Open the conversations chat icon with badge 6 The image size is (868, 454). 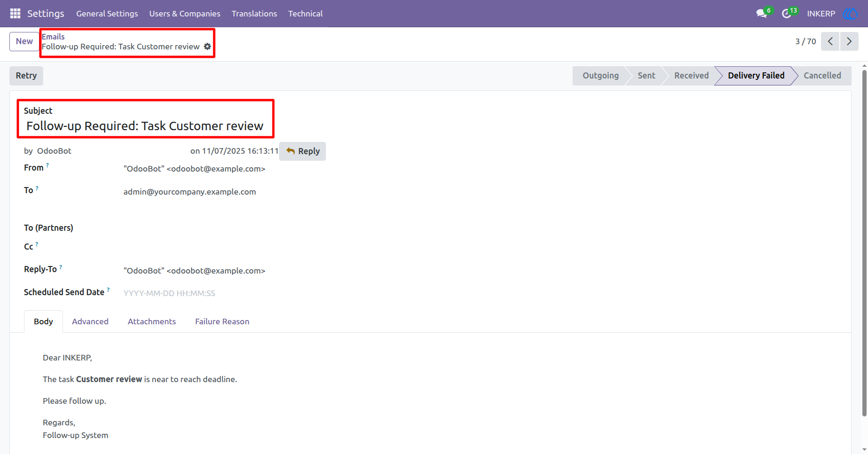pyautogui.click(x=762, y=14)
